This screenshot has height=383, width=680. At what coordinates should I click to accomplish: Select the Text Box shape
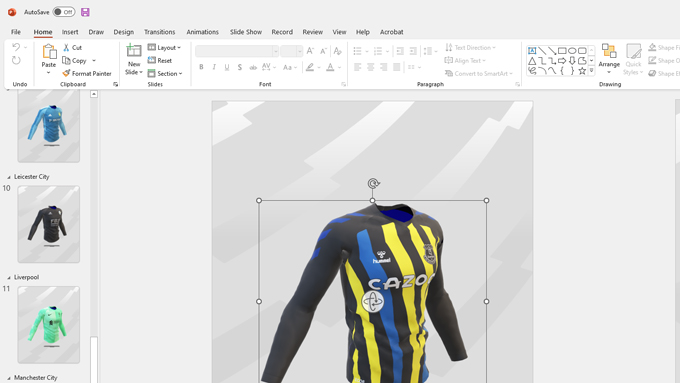click(x=532, y=51)
